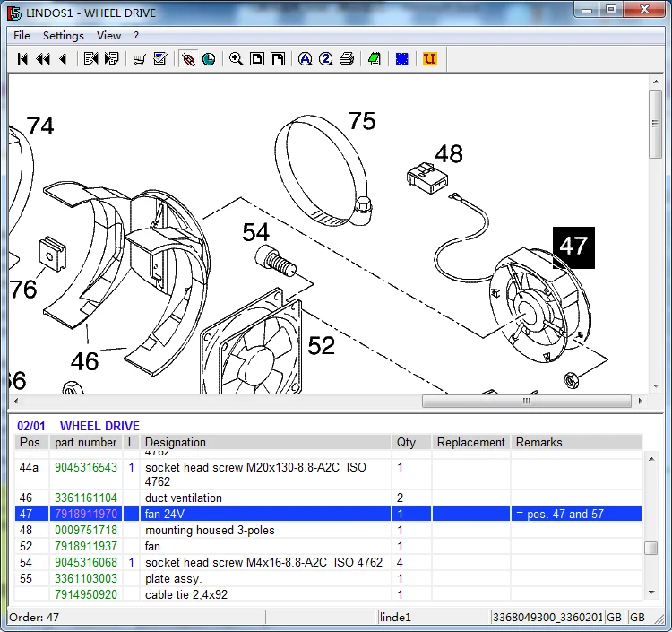Select part number 9045316068
The width and height of the screenshot is (672, 632).
point(86,563)
